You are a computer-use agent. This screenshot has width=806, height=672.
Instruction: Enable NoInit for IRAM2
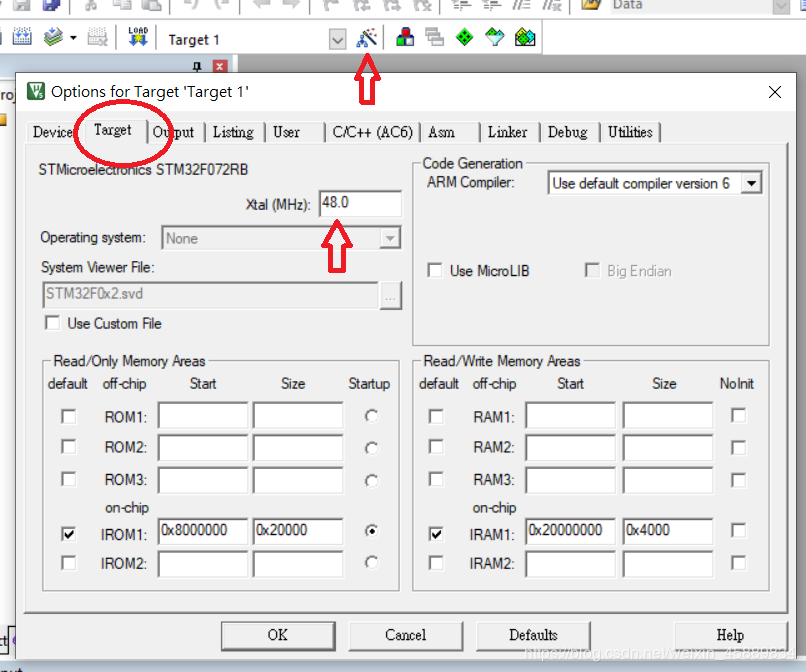pyautogui.click(x=738, y=562)
